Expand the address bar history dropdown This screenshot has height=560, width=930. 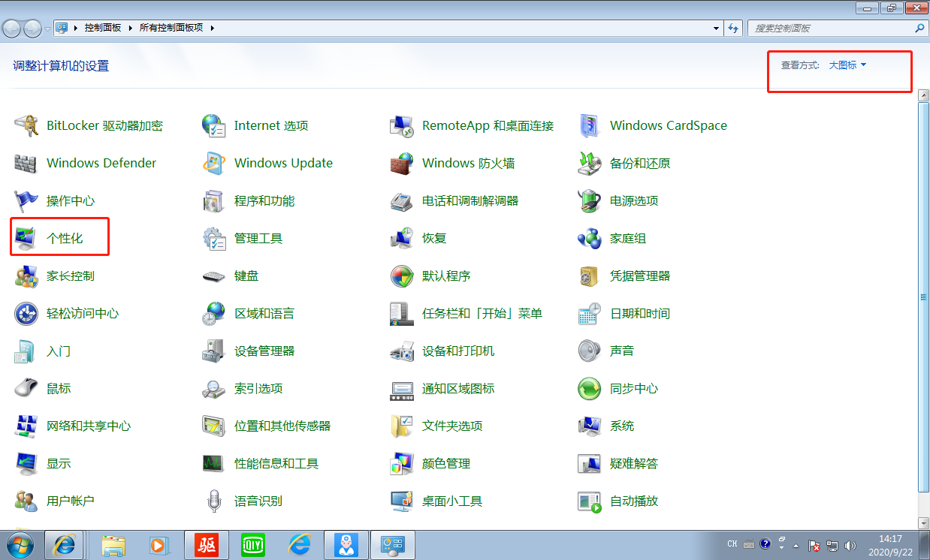pyautogui.click(x=716, y=28)
